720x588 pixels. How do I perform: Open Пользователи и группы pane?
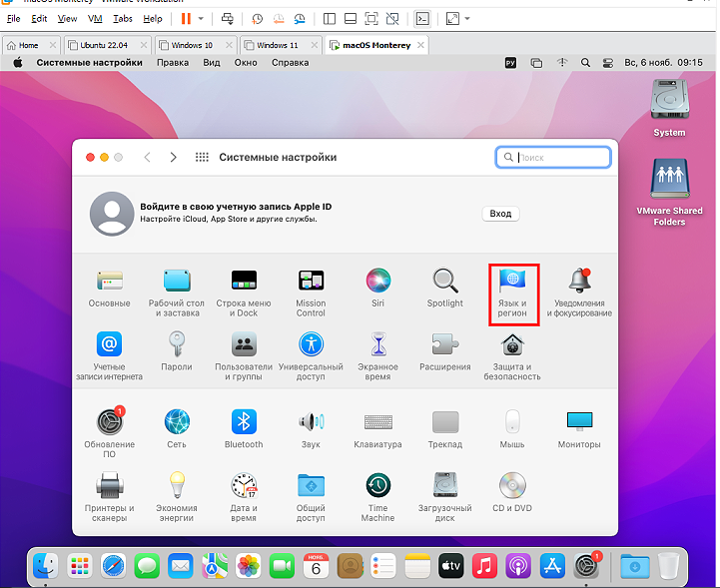click(244, 356)
